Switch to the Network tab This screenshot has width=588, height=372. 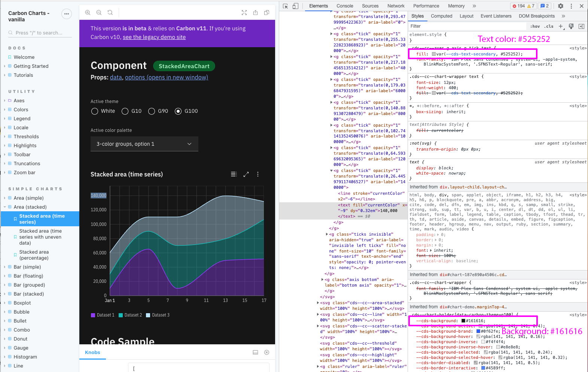click(x=396, y=6)
